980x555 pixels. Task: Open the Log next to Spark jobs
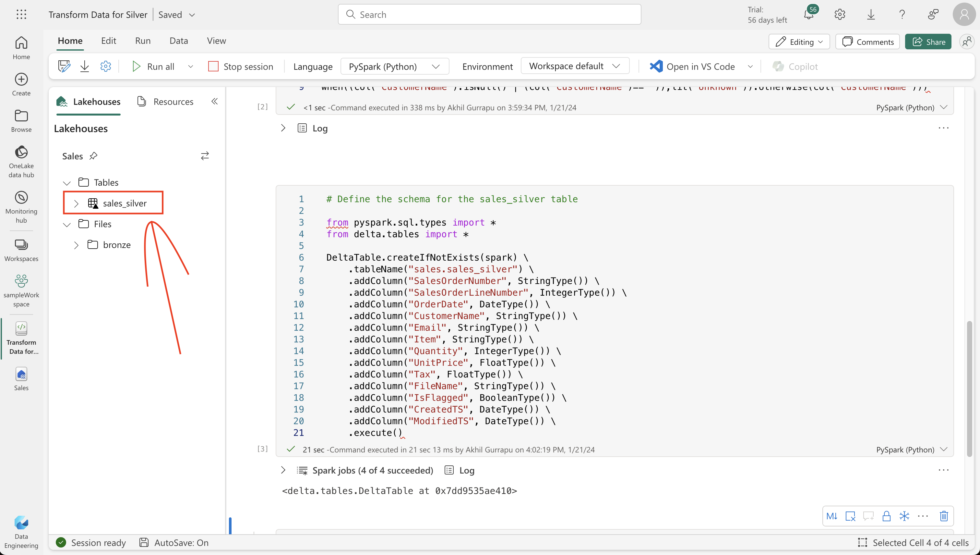pos(460,470)
